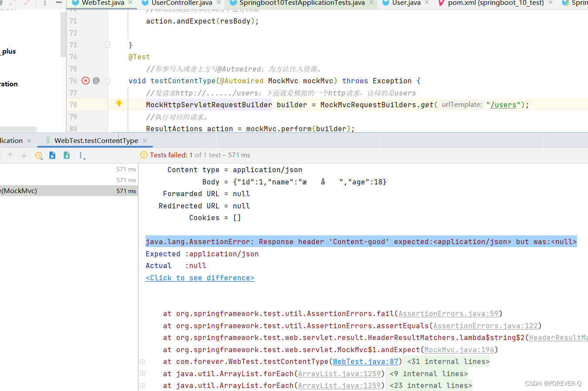The width and height of the screenshot is (588, 391).
Task: Collapse the code fold marker on line 73
Action: [x=108, y=44]
